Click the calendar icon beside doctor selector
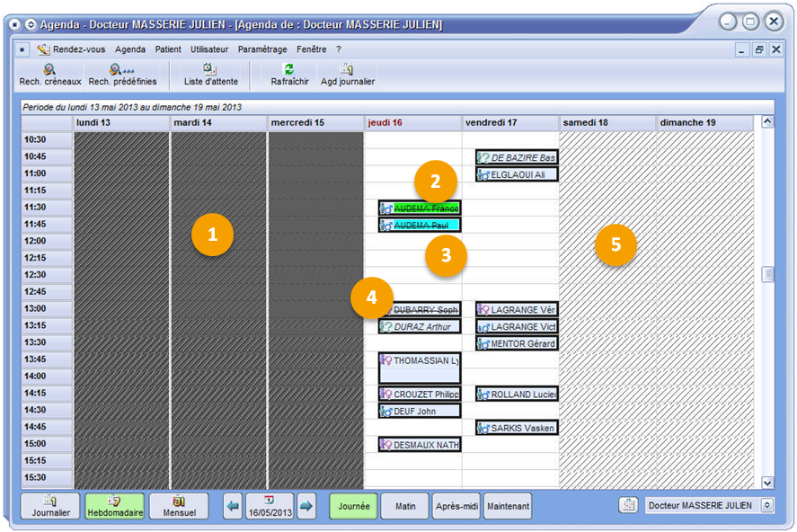This screenshot has width=797, height=532. 629,505
